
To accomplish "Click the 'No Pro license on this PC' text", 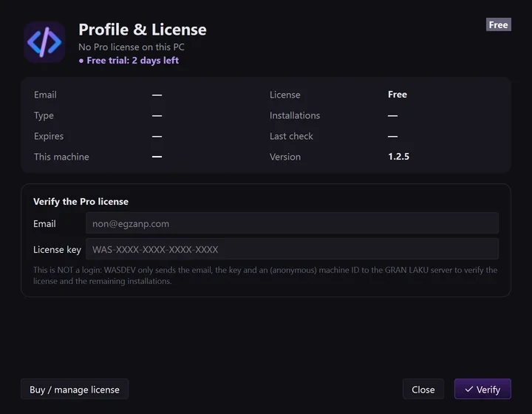I will (132, 47).
